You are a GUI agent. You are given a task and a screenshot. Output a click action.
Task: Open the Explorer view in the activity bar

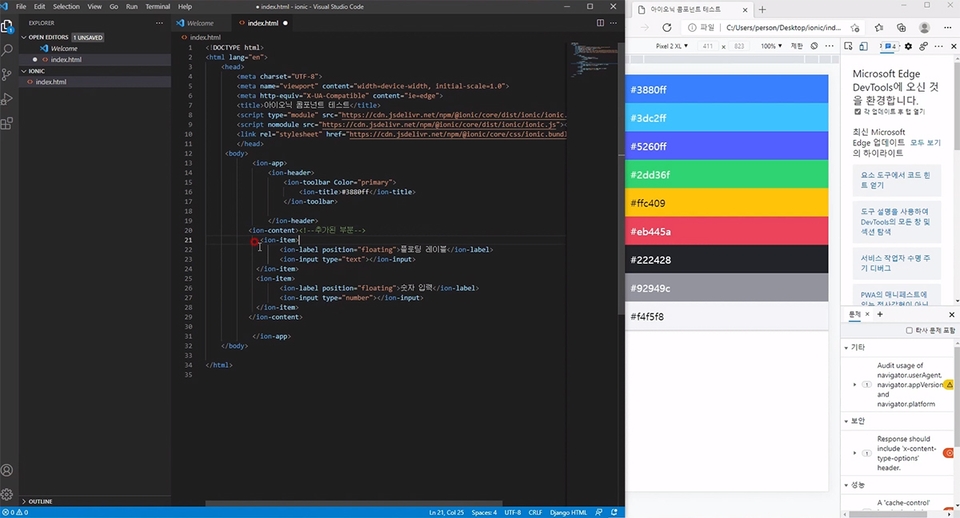[x=7, y=26]
